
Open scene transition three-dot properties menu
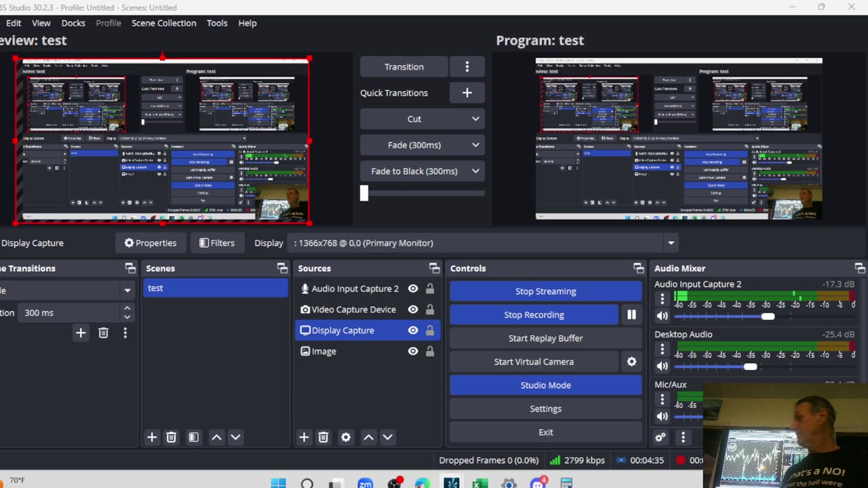click(125, 333)
